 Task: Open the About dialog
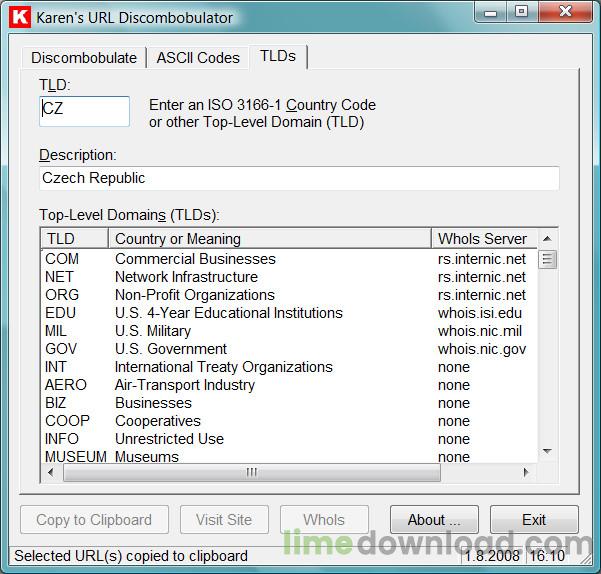click(434, 520)
